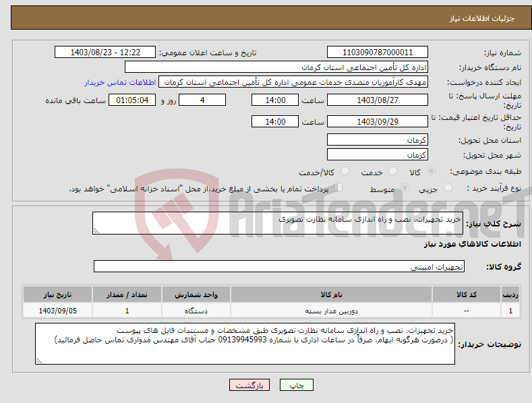The width and height of the screenshot is (532, 403).
Task: Click the کد کالا column header
Action: pyautogui.click(x=467, y=294)
